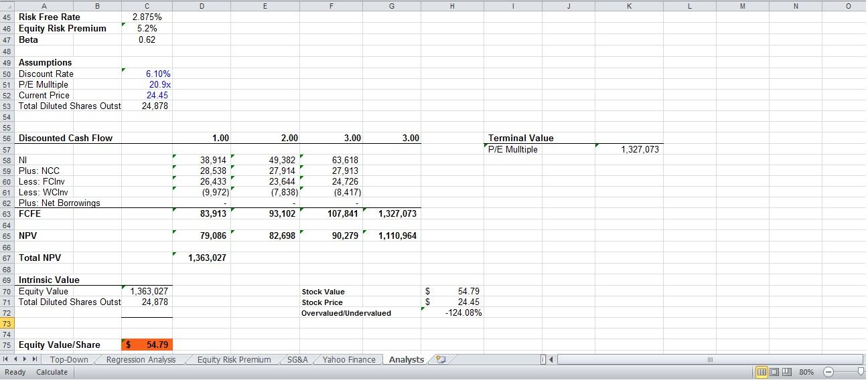Select Total NPV value in column D
868x380 pixels.
tap(202, 258)
